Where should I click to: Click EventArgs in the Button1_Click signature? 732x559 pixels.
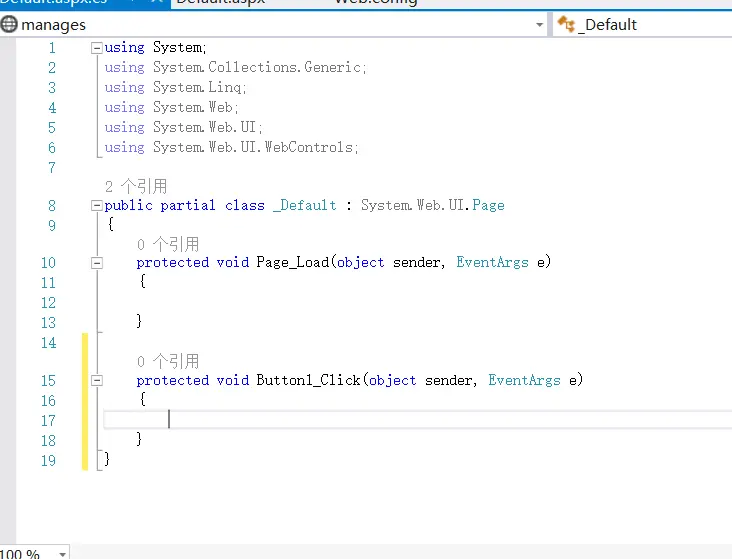(525, 380)
